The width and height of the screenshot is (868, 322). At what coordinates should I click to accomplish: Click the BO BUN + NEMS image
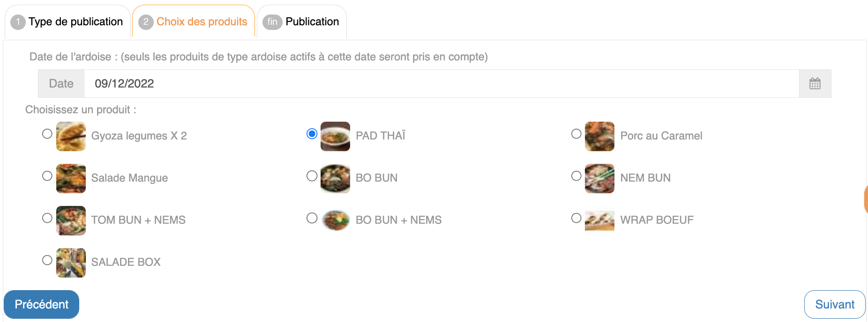tap(335, 220)
